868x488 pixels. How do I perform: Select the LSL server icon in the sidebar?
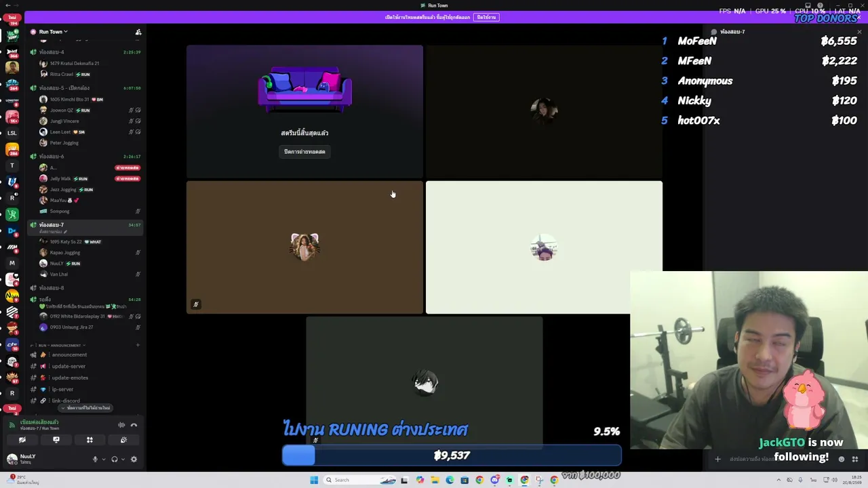coord(12,133)
